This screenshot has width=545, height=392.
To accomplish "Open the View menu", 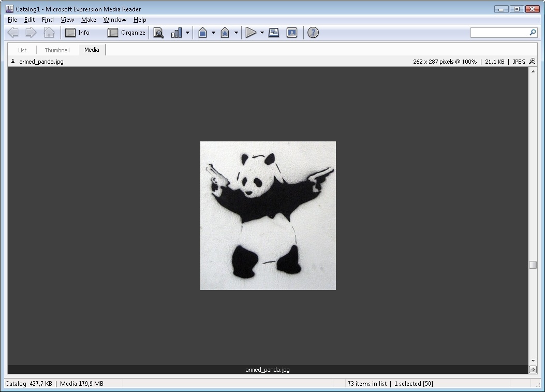I will pyautogui.click(x=67, y=20).
